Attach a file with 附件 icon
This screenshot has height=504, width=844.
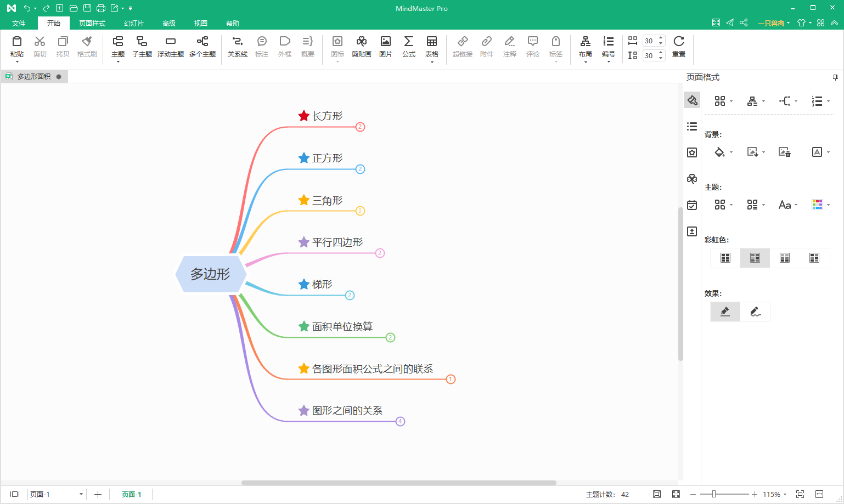click(x=487, y=42)
